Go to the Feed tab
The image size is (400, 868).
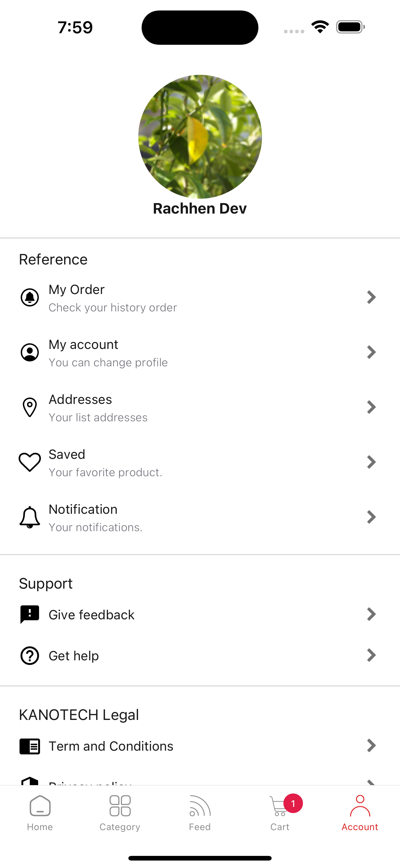[200, 813]
